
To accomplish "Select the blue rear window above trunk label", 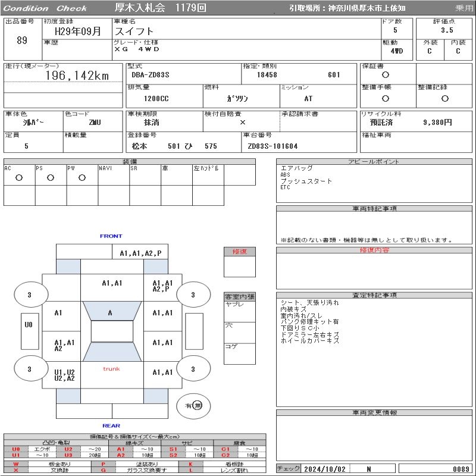I will 111,352.
